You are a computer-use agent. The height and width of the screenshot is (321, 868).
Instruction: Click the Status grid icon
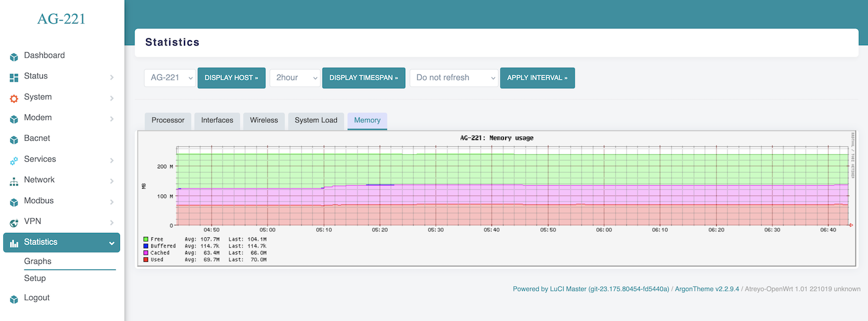pyautogui.click(x=14, y=78)
